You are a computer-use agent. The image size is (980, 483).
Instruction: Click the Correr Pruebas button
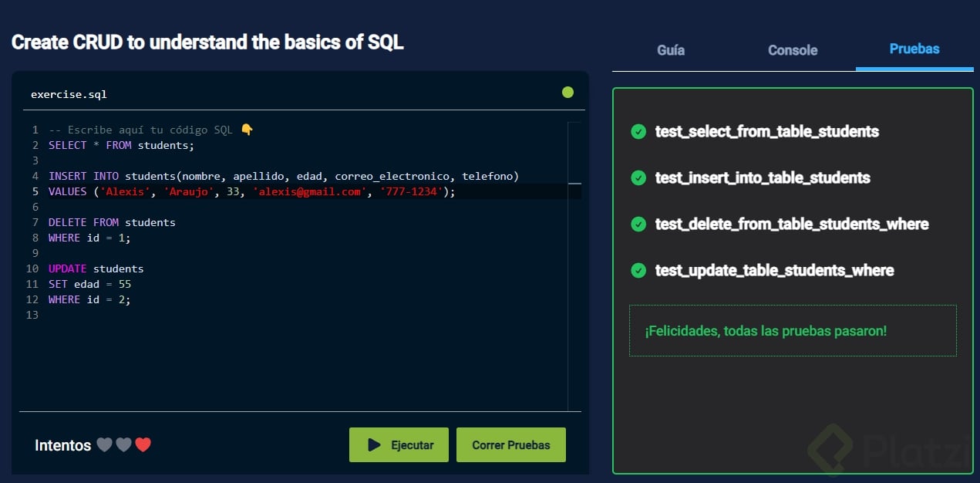tap(511, 445)
